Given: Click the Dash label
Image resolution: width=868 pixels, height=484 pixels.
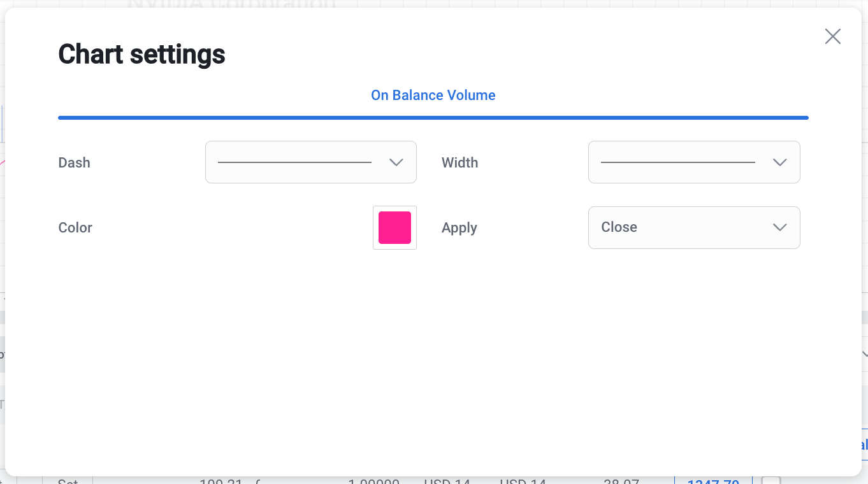Looking at the screenshot, I should click(74, 163).
